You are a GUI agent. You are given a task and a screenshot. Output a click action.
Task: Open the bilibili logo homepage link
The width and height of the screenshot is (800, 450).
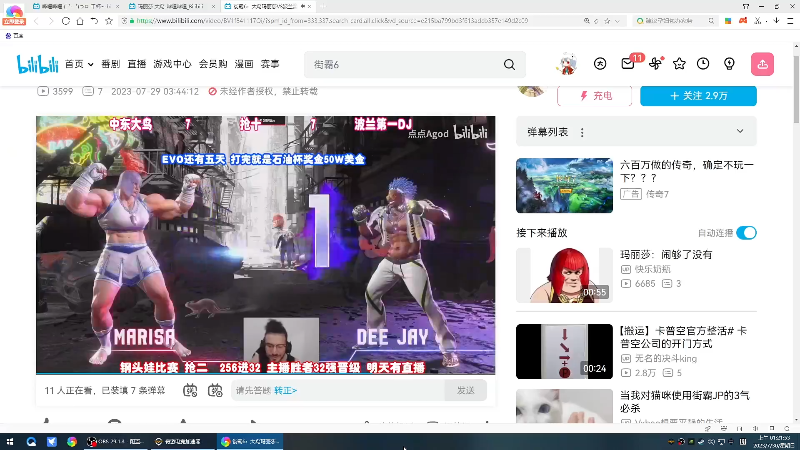(37, 64)
